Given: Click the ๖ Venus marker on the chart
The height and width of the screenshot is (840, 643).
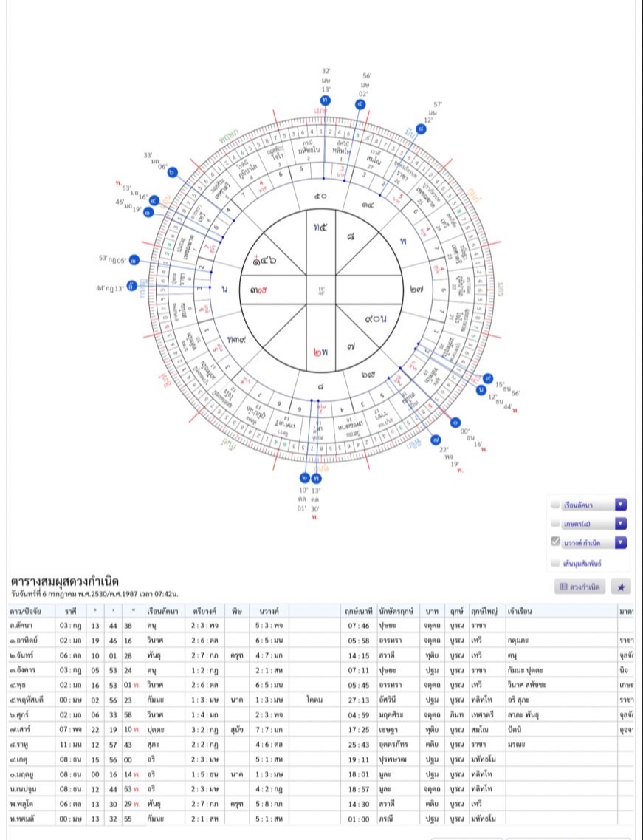Looking at the screenshot, I should coord(173,172).
